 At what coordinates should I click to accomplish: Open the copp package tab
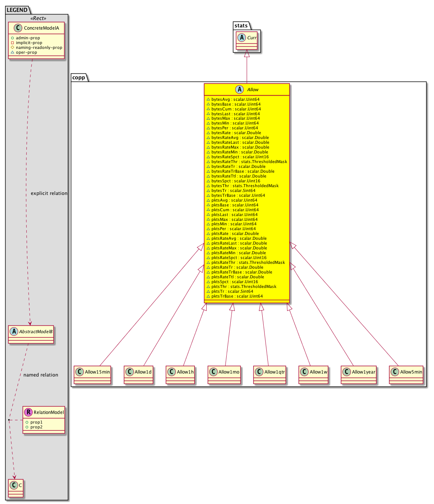point(79,77)
